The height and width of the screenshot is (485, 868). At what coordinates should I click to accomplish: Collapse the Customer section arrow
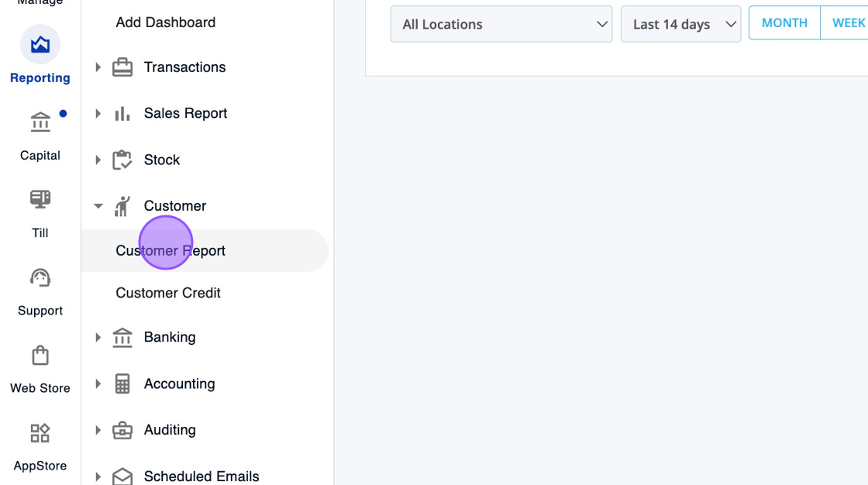98,206
